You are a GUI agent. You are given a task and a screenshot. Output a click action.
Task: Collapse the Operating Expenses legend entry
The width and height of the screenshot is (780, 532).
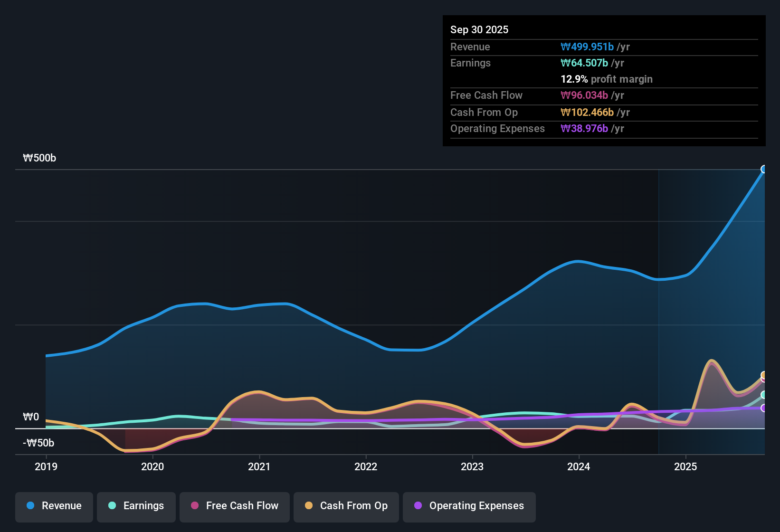[469, 506]
